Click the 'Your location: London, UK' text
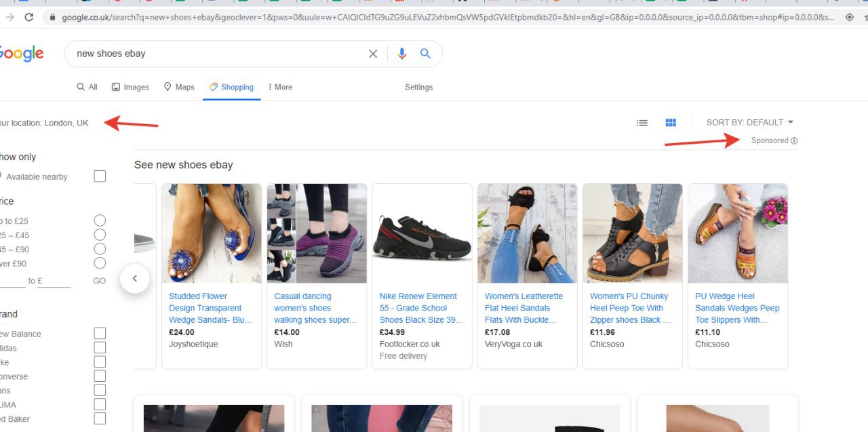Image resolution: width=868 pixels, height=432 pixels. [x=44, y=123]
